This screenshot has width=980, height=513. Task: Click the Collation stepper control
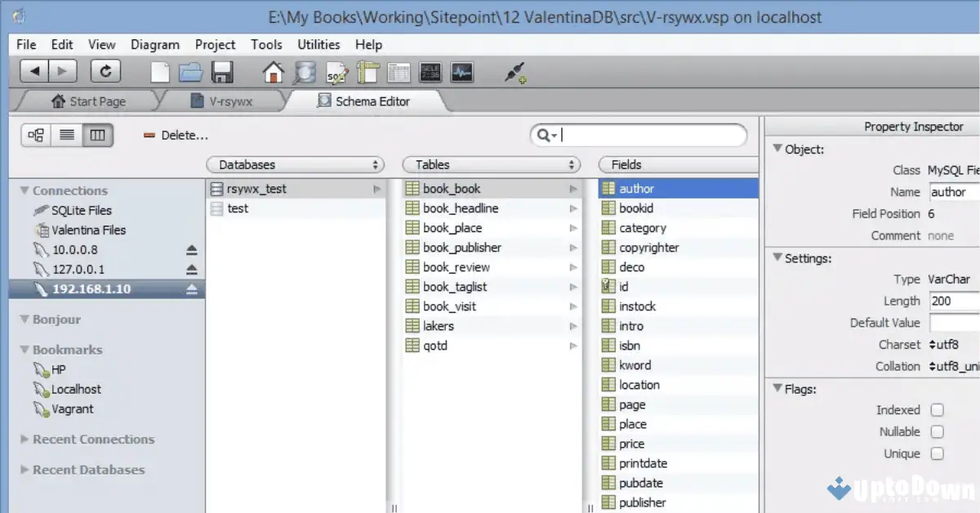pos(930,366)
